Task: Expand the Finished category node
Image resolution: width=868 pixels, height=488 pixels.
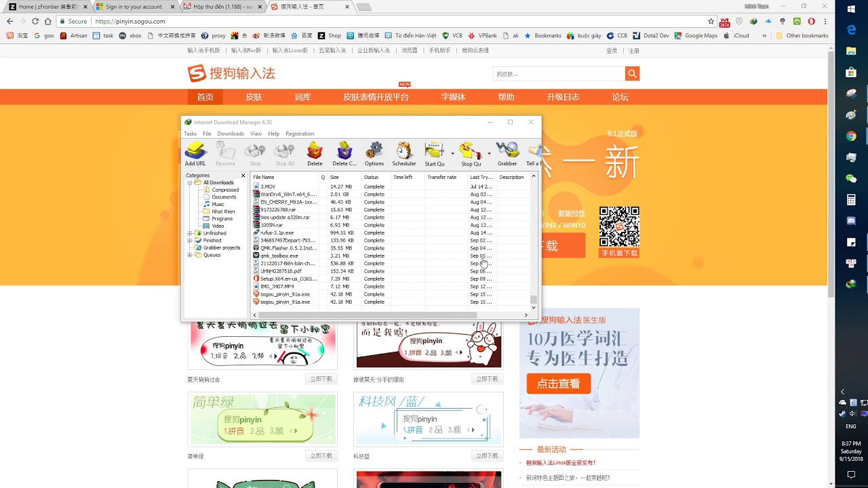Action: coord(190,241)
